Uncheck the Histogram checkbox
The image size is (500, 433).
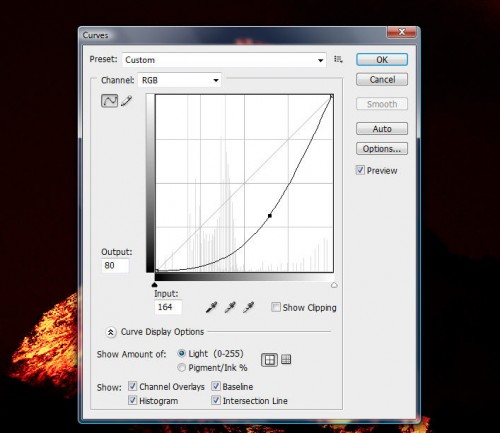tap(132, 400)
